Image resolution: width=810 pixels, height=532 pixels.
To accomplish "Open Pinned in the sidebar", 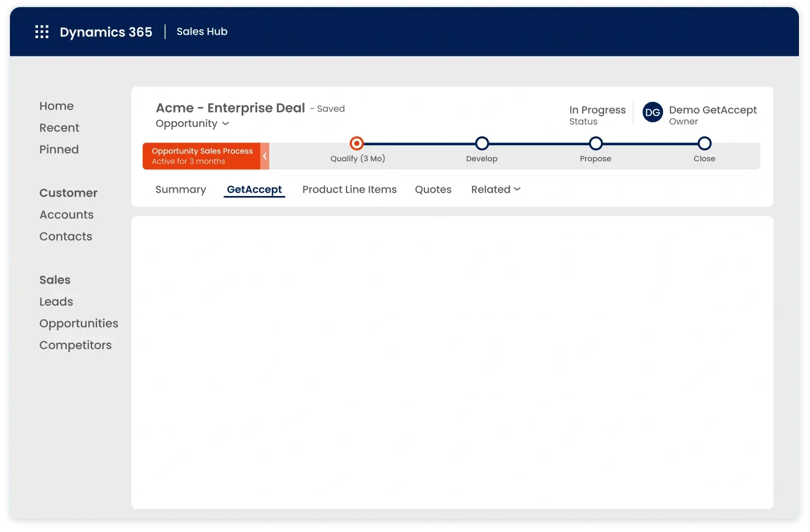I will [x=59, y=150].
